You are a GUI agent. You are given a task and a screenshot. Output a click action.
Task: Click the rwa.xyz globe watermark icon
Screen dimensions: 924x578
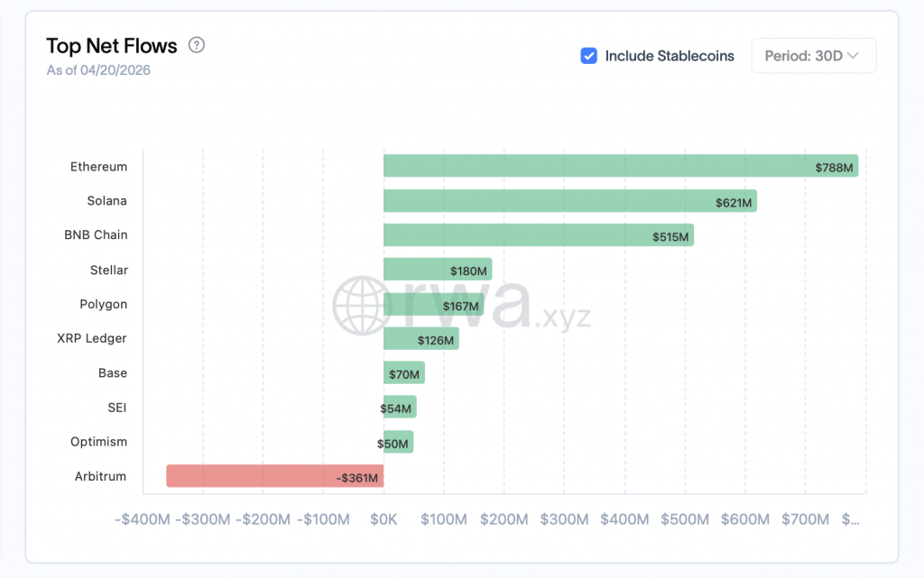[364, 306]
